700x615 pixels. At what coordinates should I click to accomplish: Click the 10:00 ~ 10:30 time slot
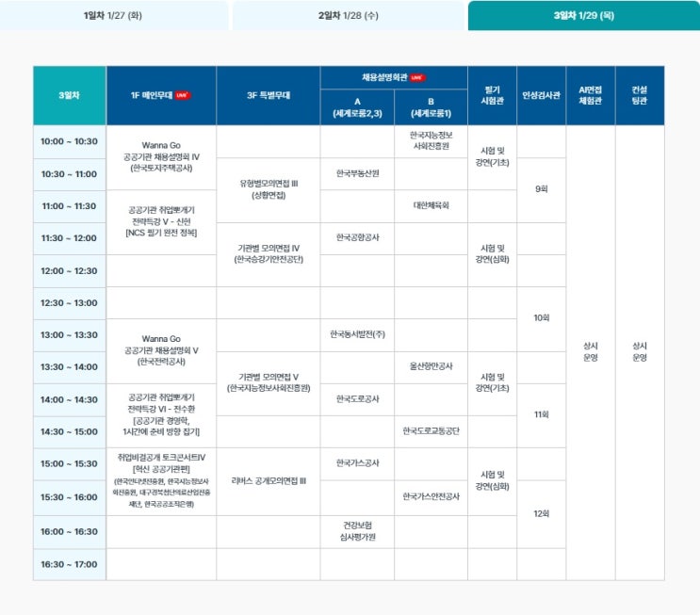pos(69,141)
